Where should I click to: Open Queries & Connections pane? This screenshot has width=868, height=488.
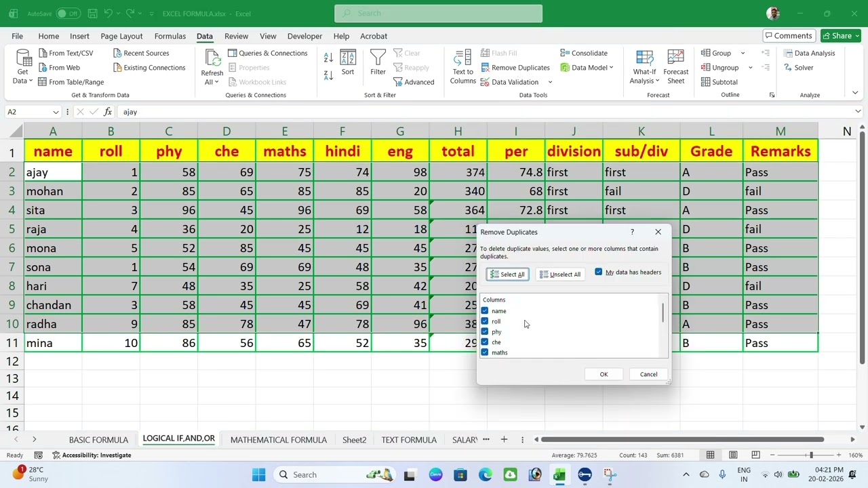[x=267, y=53]
